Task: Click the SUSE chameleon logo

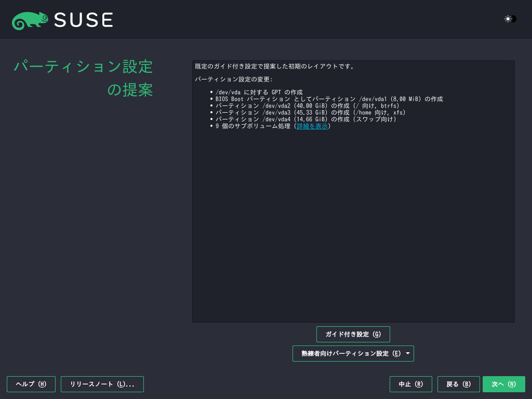Action: point(30,20)
